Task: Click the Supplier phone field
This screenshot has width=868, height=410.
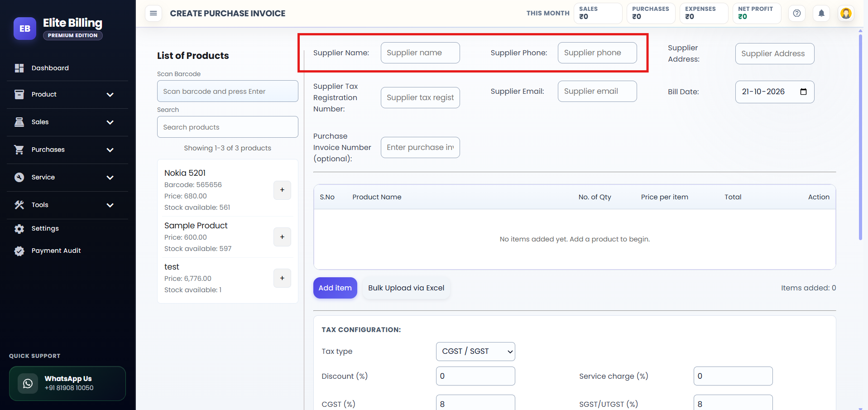Action: [597, 53]
